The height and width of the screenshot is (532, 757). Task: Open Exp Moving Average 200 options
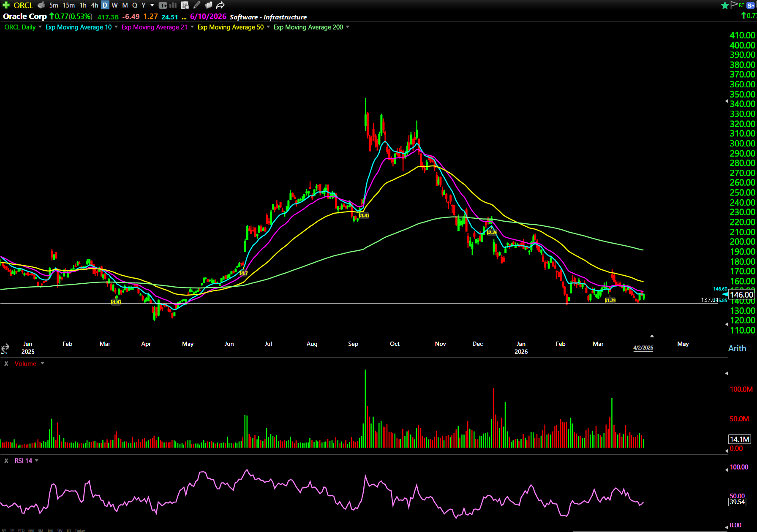click(348, 27)
